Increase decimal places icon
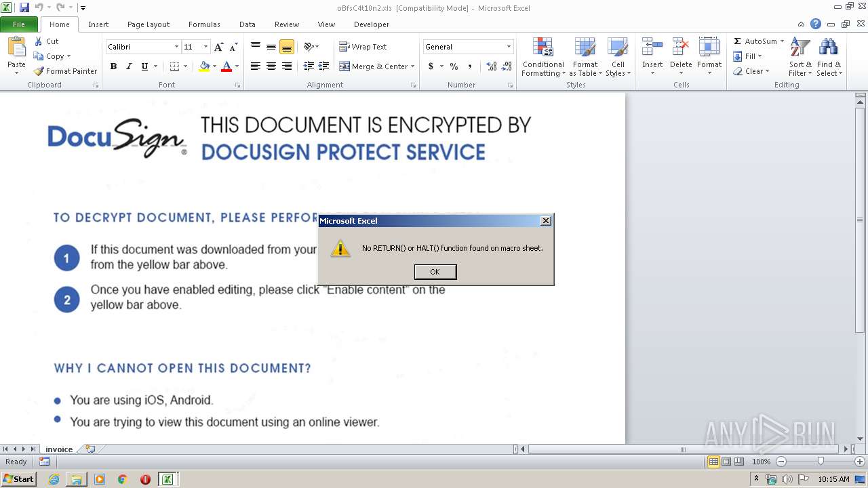This screenshot has width=868, height=488. tap(492, 66)
